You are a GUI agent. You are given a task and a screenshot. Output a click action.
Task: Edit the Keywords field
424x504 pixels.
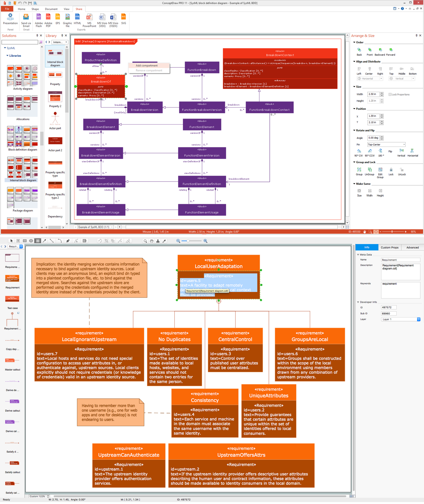coord(401,290)
